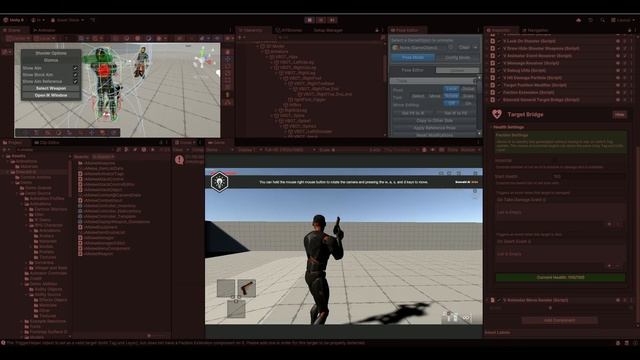Switch to the Console tab
Image resolution: width=640 pixels, height=360 pixels.
[185, 142]
